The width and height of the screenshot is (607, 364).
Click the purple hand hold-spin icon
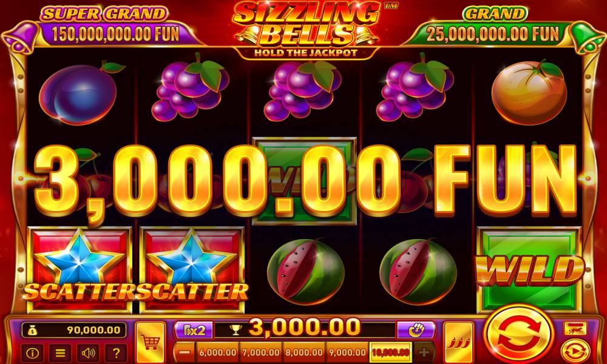[416, 330]
